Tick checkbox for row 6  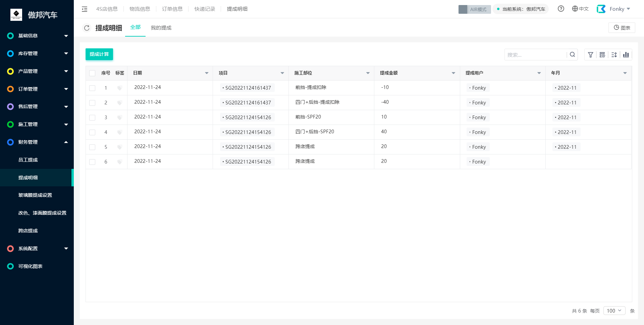92,162
